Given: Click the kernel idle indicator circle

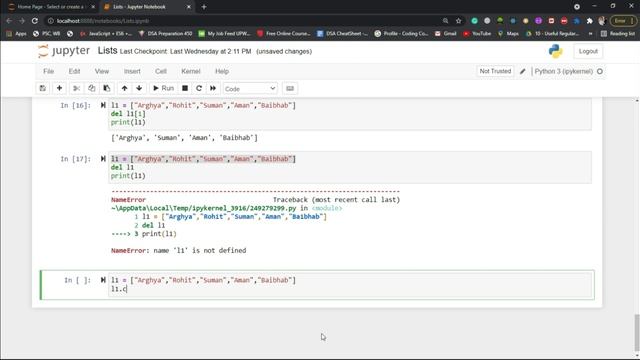Looking at the screenshot, I should coord(600,71).
